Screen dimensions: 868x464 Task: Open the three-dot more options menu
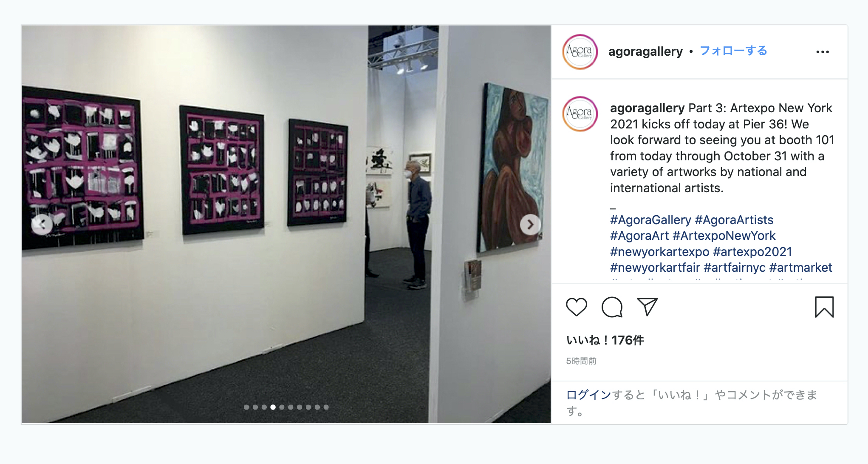[x=823, y=52]
